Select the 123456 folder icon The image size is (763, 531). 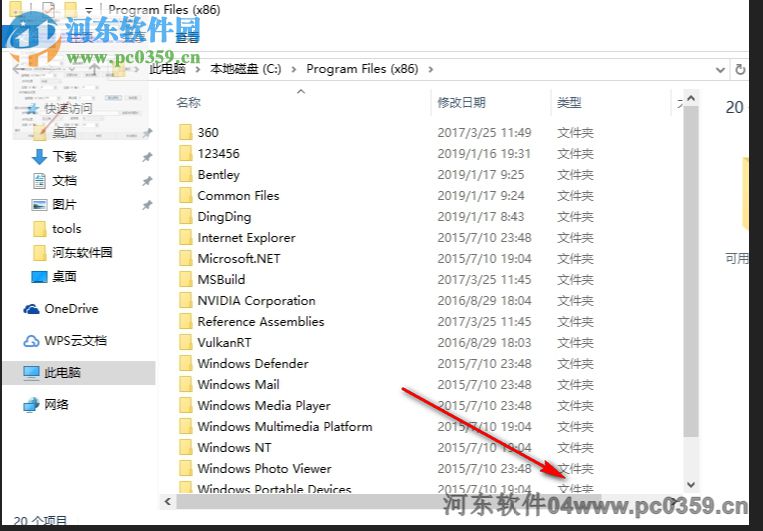185,153
